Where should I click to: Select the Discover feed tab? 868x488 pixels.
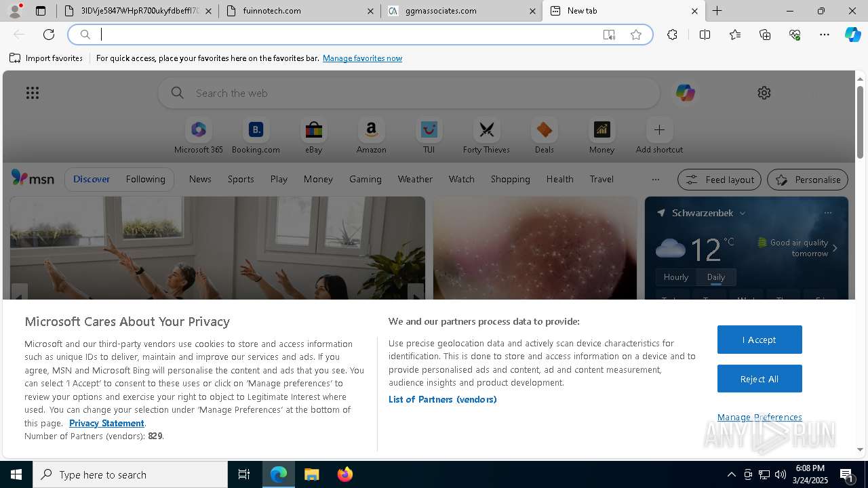point(92,179)
